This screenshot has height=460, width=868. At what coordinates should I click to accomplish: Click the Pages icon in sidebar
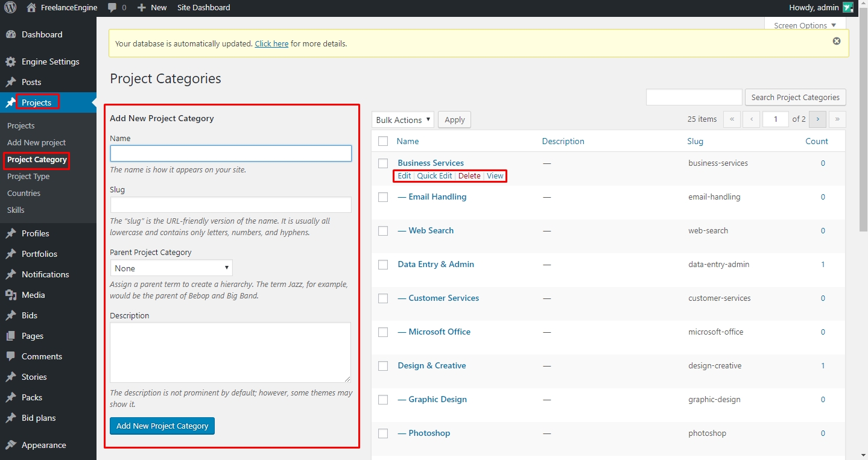click(11, 336)
